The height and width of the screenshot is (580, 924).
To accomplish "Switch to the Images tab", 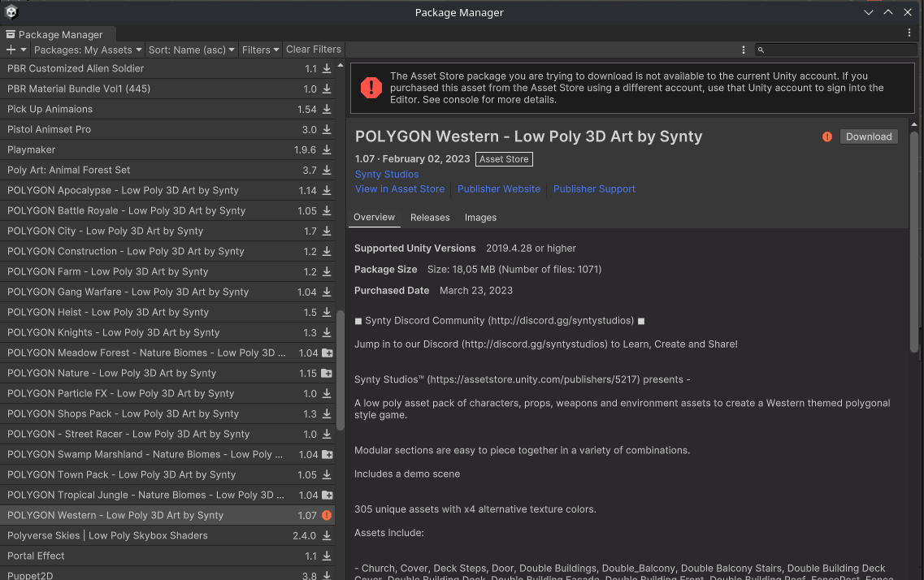I will pos(480,218).
